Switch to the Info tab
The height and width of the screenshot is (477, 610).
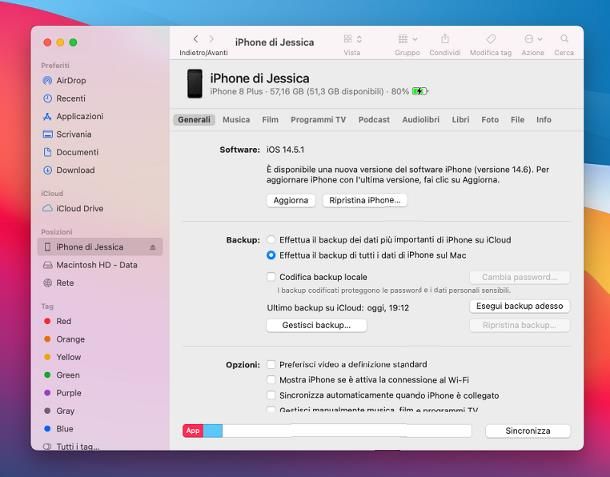click(x=543, y=120)
